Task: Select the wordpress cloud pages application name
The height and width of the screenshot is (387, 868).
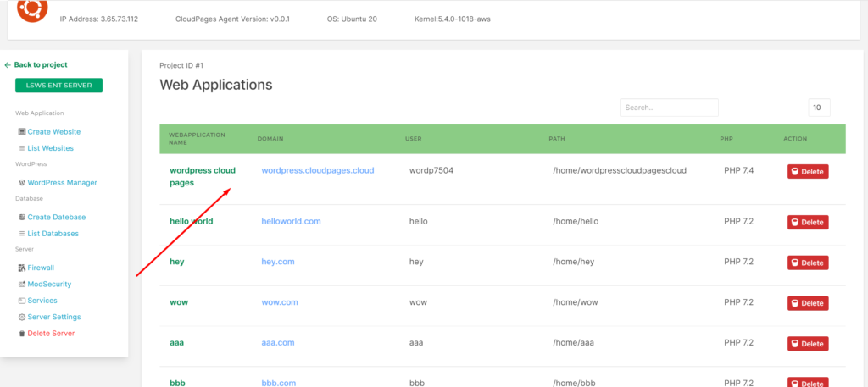Action: point(203,176)
